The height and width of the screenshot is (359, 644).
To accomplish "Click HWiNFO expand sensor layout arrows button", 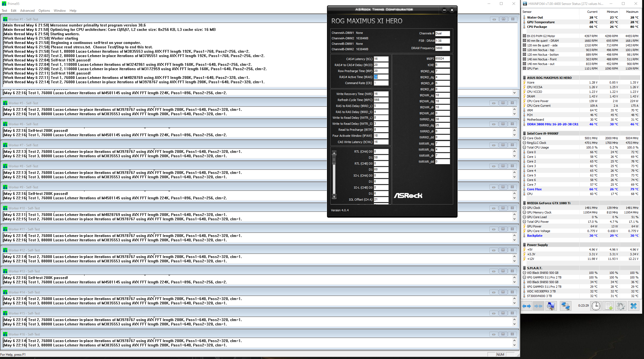I will (x=527, y=306).
